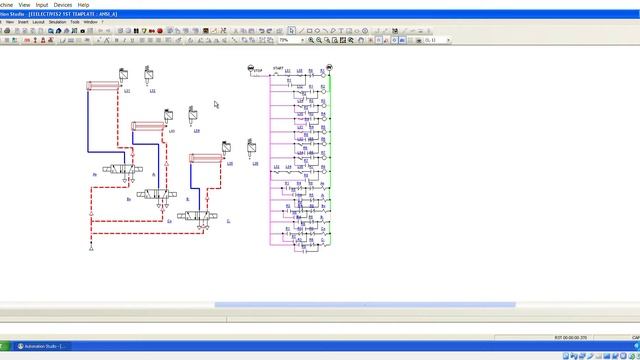Click the bold formatting icon
This screenshot has width=640, height=360.
tap(116, 40)
